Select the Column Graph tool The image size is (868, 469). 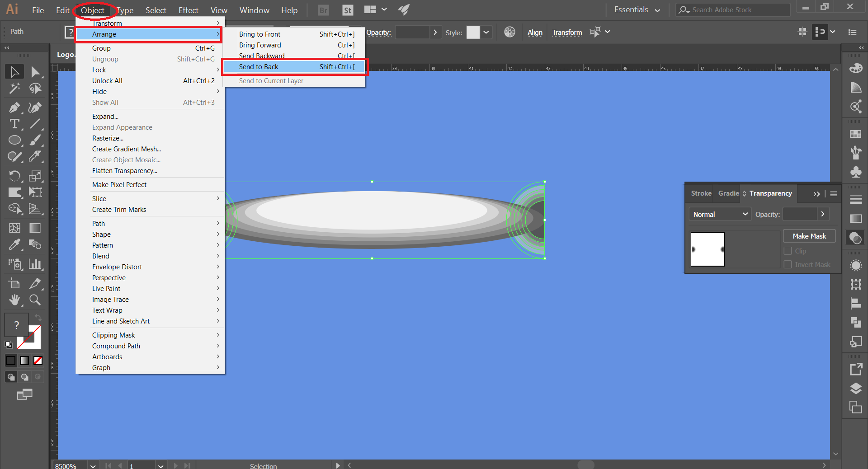click(x=35, y=264)
